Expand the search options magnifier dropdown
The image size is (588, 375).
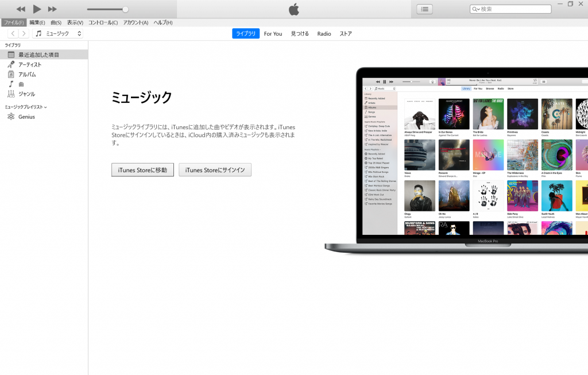[x=476, y=9]
